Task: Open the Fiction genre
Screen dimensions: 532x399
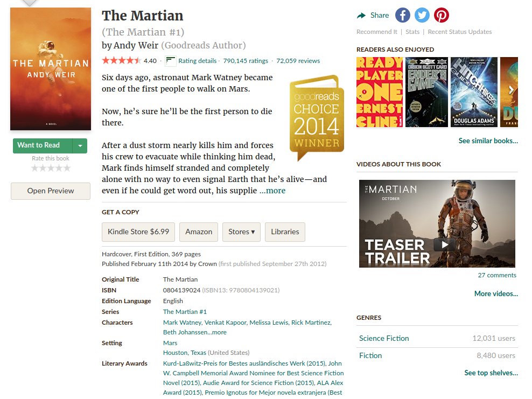Action: click(x=370, y=355)
